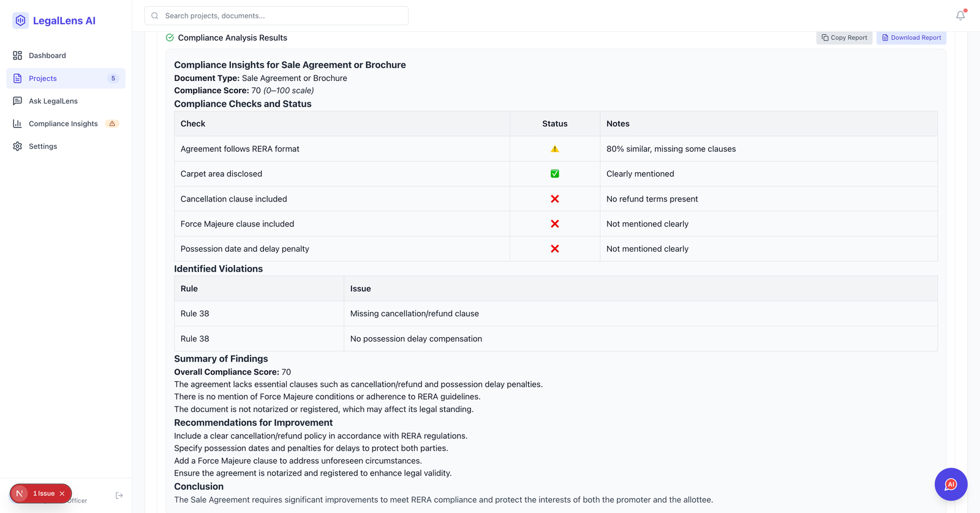Click the red X for Force Majeure clause
This screenshot has width=980, height=513.
tap(555, 224)
